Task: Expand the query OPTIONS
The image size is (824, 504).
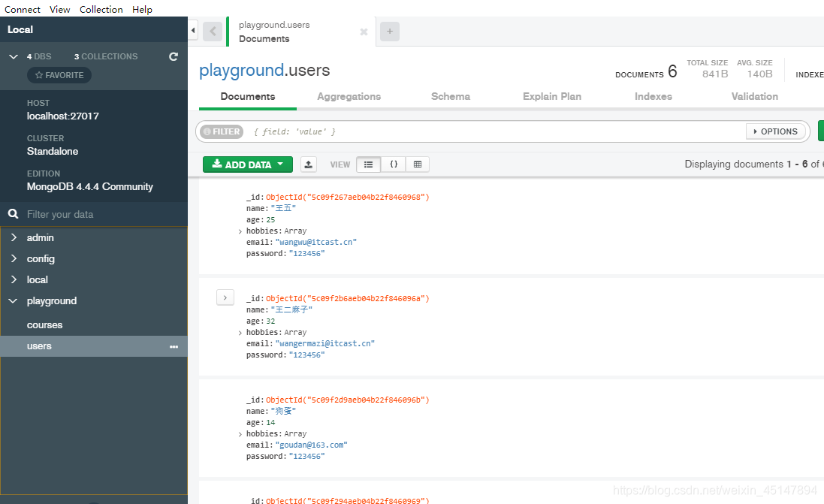Action: pos(776,131)
